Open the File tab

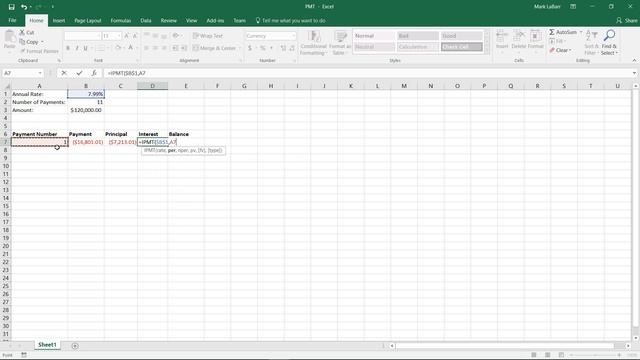12,20
